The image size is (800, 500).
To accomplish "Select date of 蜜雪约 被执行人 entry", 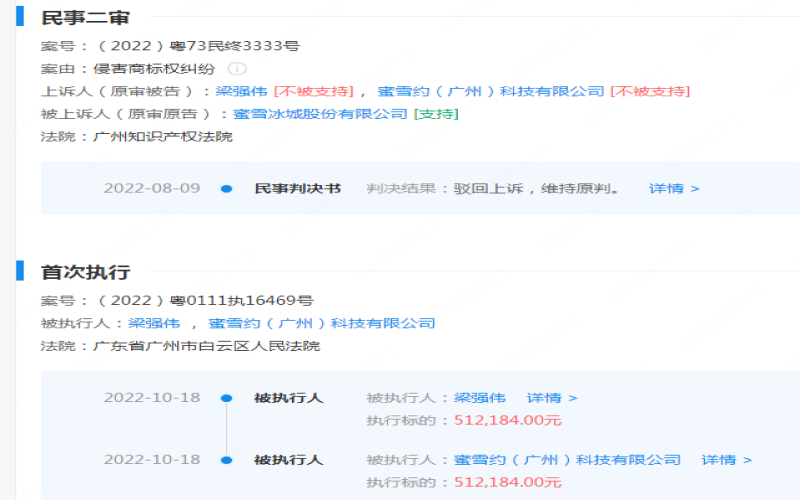I will 152,460.
